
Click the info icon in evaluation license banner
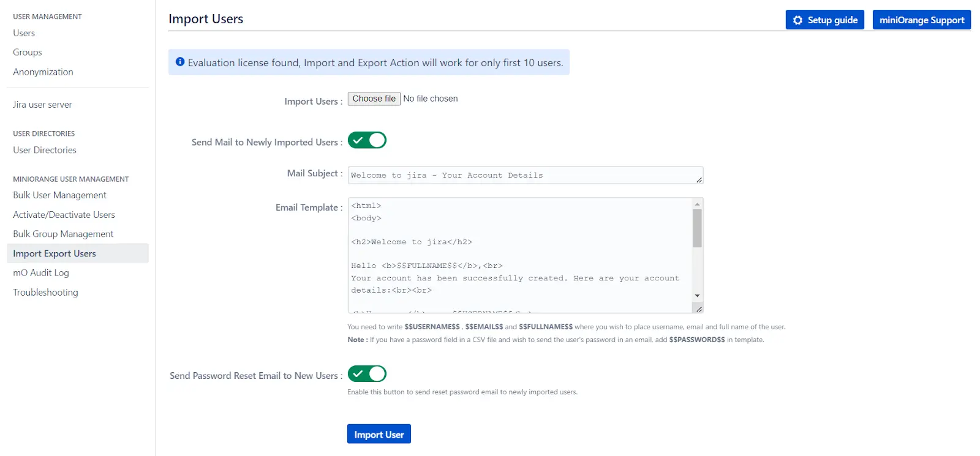pyautogui.click(x=180, y=62)
